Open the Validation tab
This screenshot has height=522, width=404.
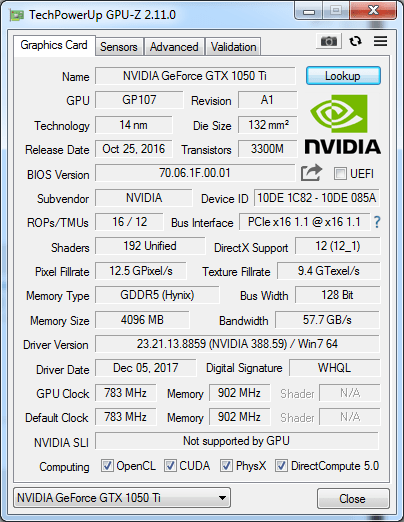[233, 47]
